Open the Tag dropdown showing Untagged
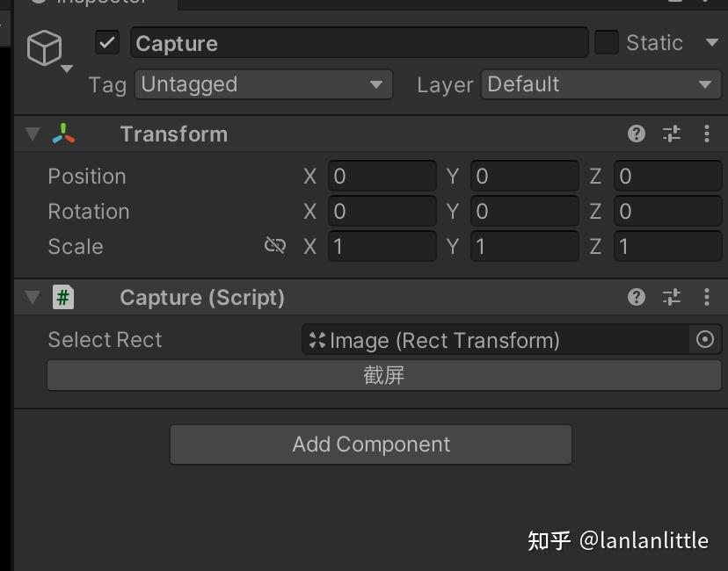This screenshot has height=571, width=728. pyautogui.click(x=264, y=84)
